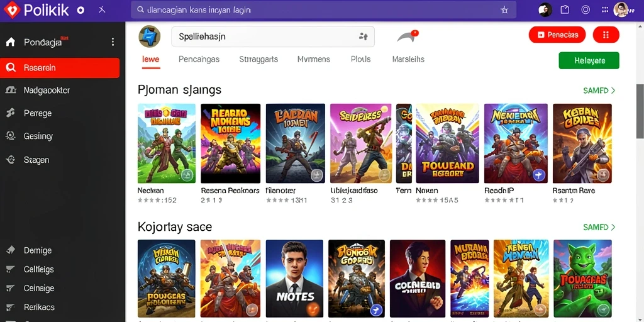The image size is (644, 322).
Task: Click the Polikik logo icon
Action: pos(11,10)
